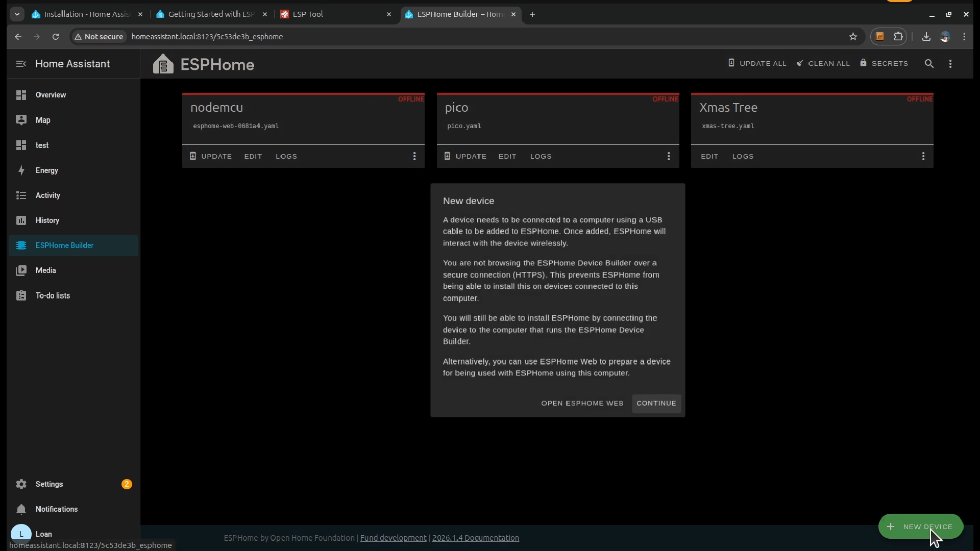The height and width of the screenshot is (551, 980).
Task: Open Energy panel in sidebar
Action: coord(73,170)
